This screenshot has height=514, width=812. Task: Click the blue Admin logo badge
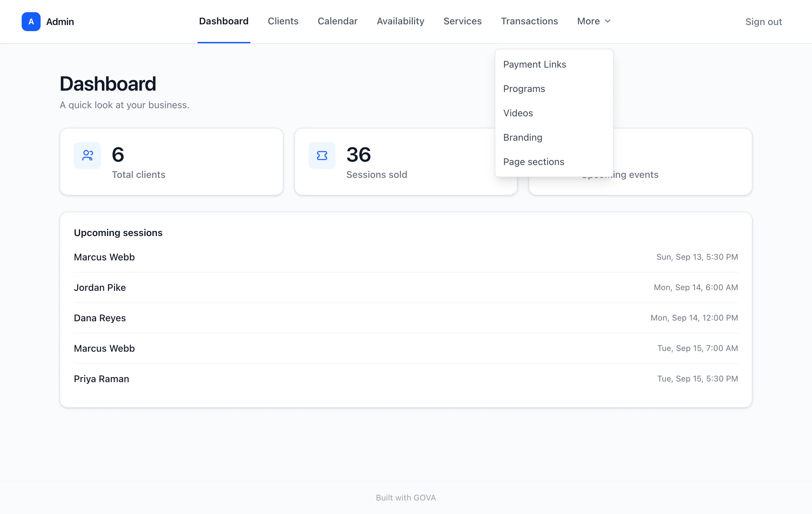[x=31, y=22]
